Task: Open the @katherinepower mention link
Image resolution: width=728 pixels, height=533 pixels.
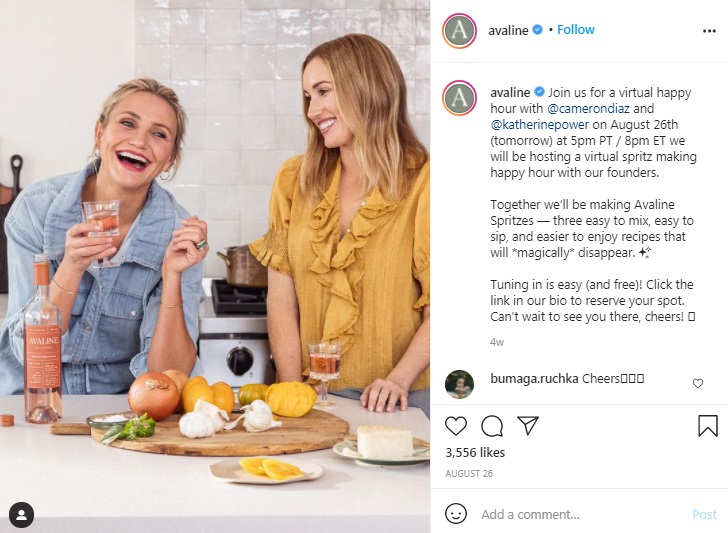Action: click(540, 124)
